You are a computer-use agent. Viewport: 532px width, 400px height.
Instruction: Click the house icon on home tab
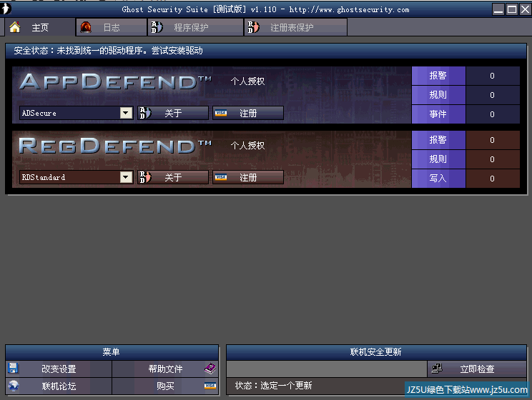click(14, 26)
